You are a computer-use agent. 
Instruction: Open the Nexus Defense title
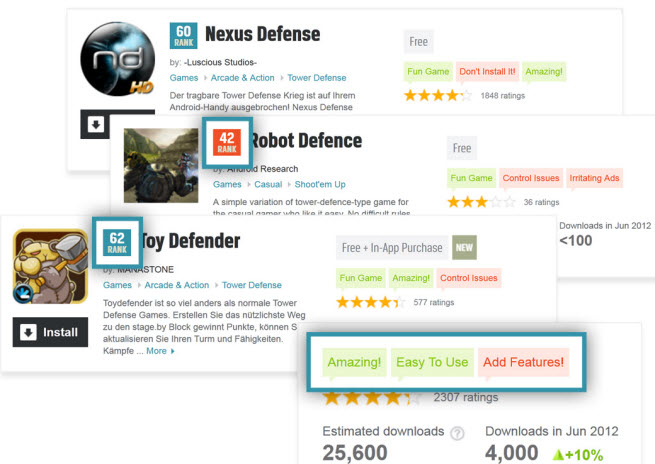262,34
